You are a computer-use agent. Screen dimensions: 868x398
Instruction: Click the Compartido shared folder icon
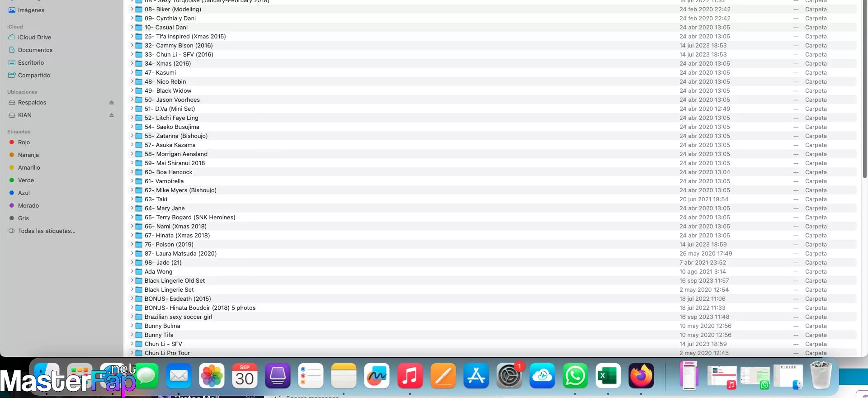tap(12, 75)
